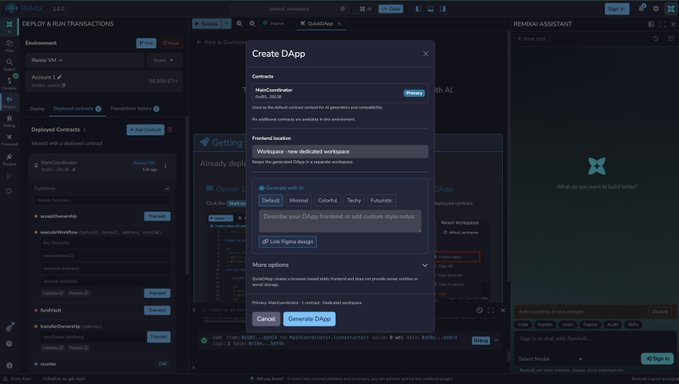
Task: Click the workspace name selector
Action: 289,9
